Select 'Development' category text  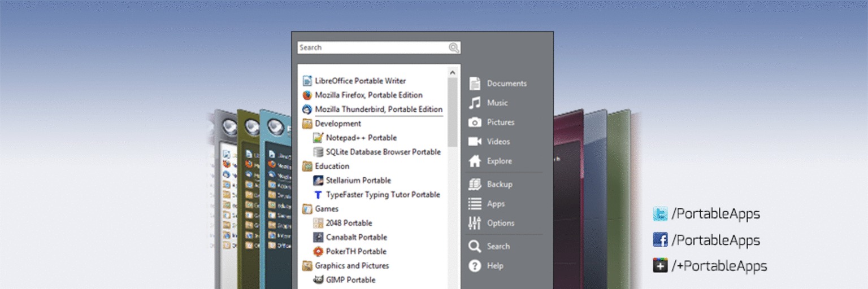338,124
